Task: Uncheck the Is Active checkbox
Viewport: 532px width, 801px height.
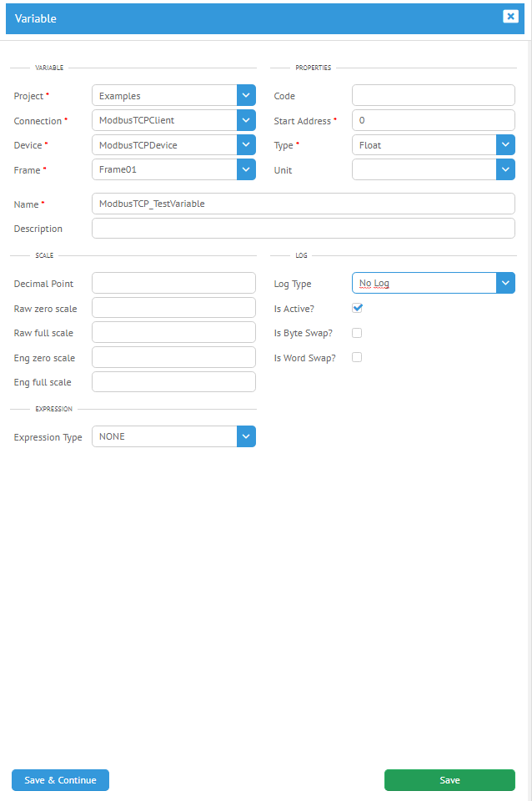Action: (x=357, y=308)
